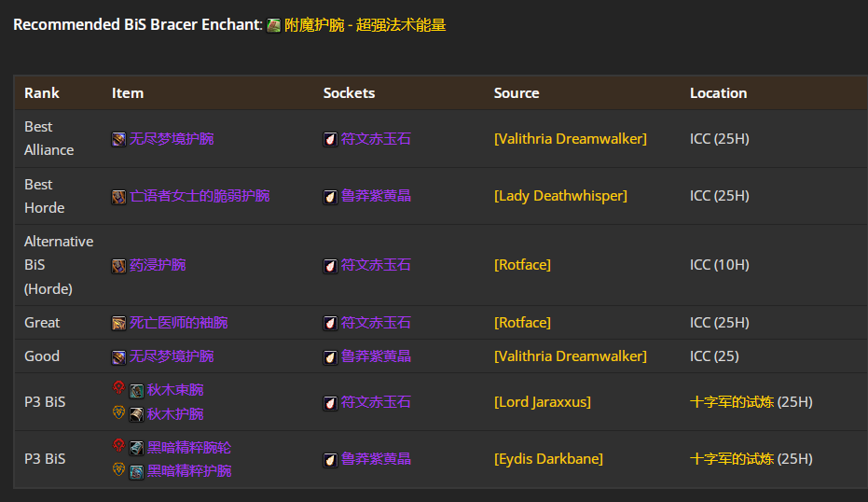The width and height of the screenshot is (868, 502).
Task: Open the [Lord Jaraxxus] boss link
Action: pos(542,402)
